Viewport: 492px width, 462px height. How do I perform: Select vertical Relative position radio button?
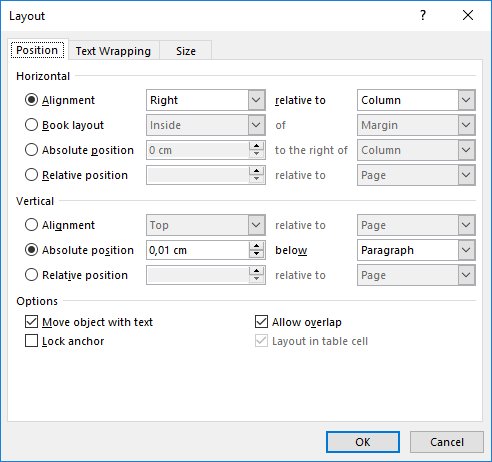click(31, 275)
